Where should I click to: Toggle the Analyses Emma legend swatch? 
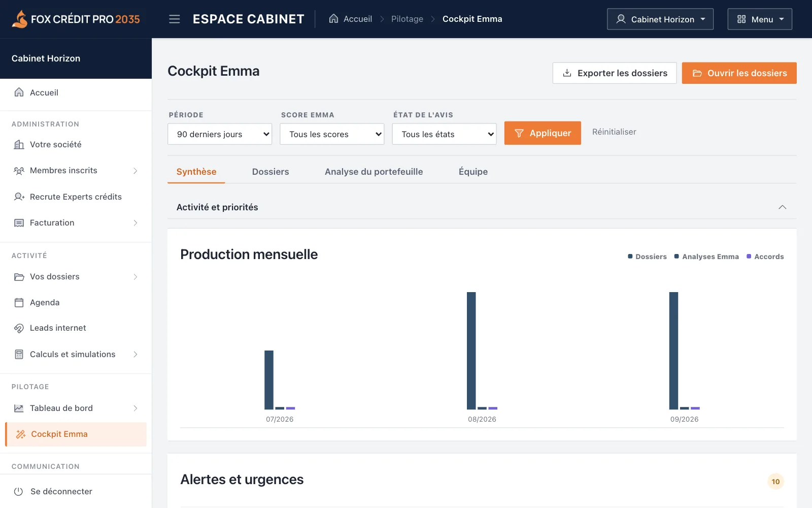[676, 257]
